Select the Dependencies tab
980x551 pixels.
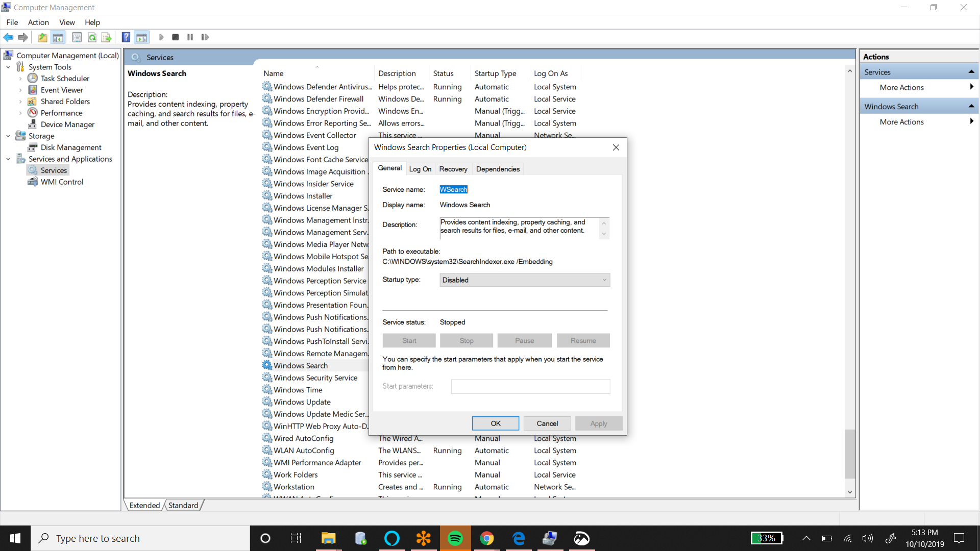(498, 169)
